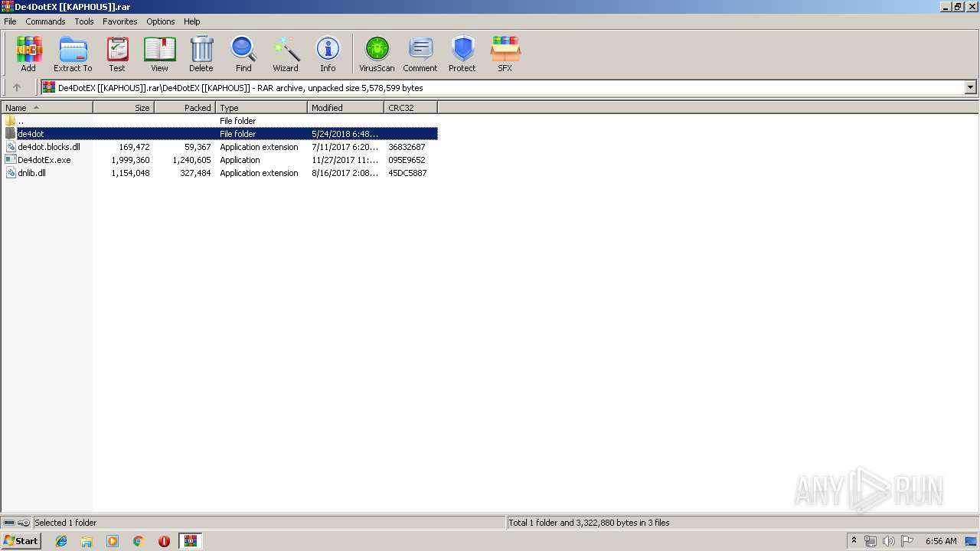Launch the Wizard wand tool
Screen dimensions: 980x551
(286, 54)
